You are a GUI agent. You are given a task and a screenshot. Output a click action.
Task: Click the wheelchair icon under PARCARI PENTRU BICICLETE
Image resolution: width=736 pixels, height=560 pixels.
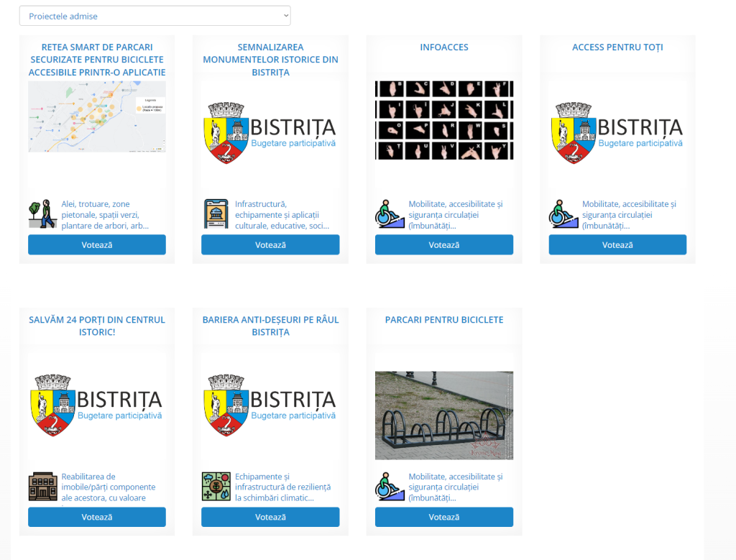tap(390, 487)
